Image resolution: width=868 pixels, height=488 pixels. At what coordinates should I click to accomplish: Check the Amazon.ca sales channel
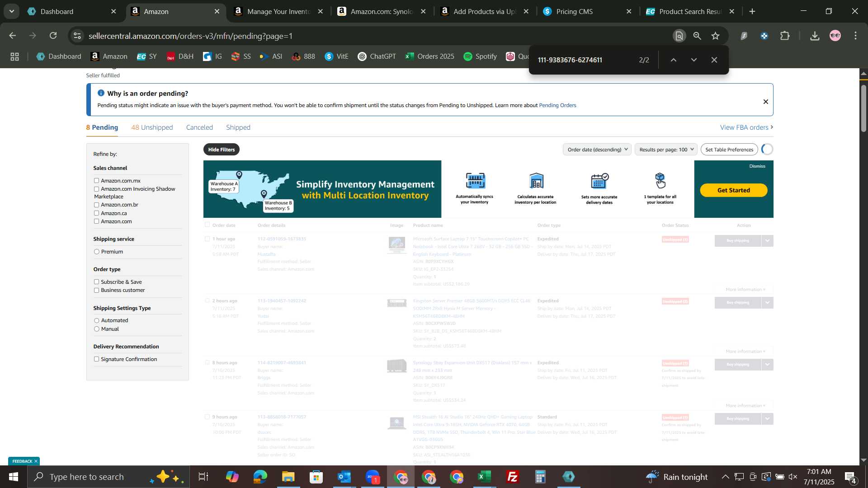tap(96, 213)
